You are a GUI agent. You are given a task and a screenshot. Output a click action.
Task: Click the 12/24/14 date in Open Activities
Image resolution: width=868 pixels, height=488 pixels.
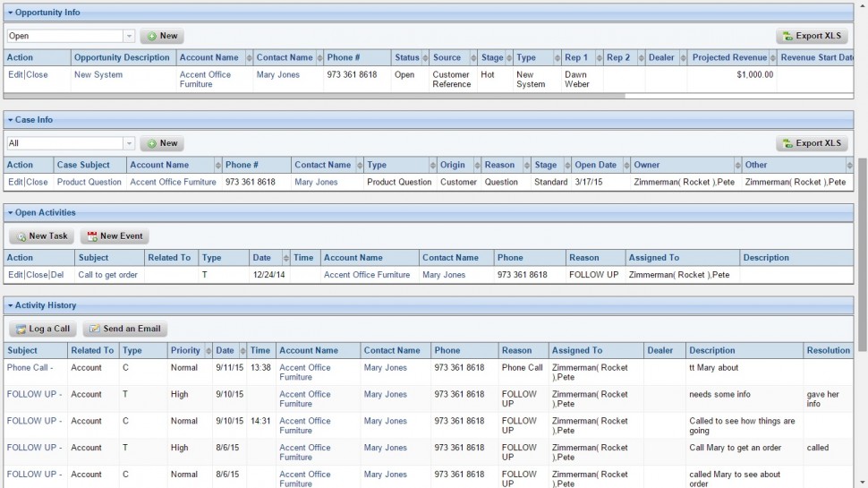[269, 275]
